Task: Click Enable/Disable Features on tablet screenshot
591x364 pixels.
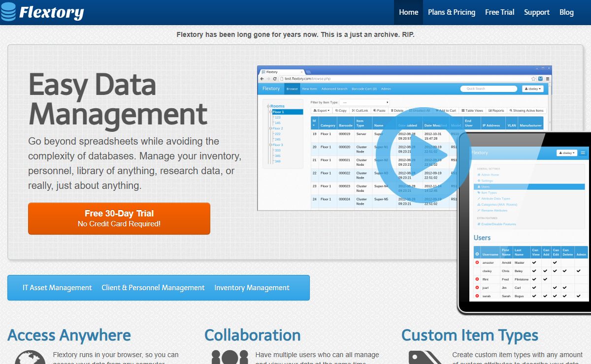Action: [496, 224]
